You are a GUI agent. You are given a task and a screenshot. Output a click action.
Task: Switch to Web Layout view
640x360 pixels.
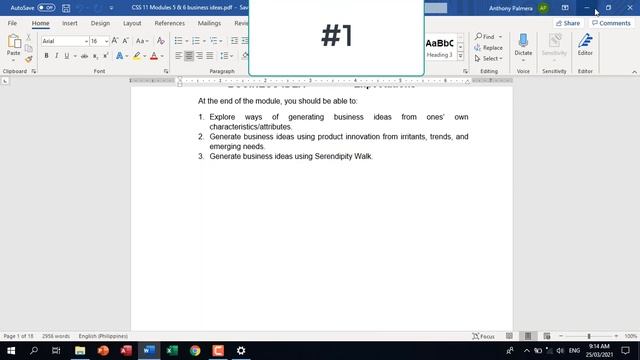point(547,336)
